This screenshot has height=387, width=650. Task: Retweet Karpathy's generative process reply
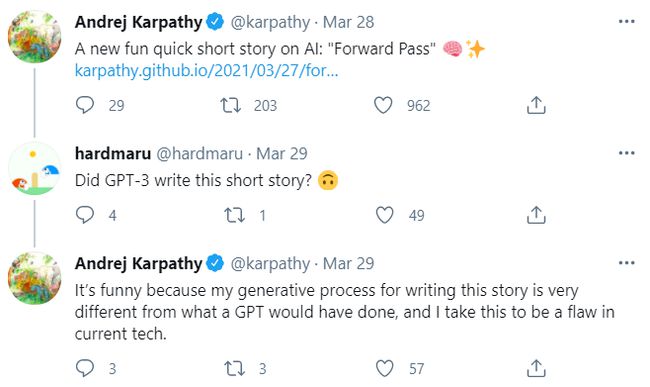(234, 368)
